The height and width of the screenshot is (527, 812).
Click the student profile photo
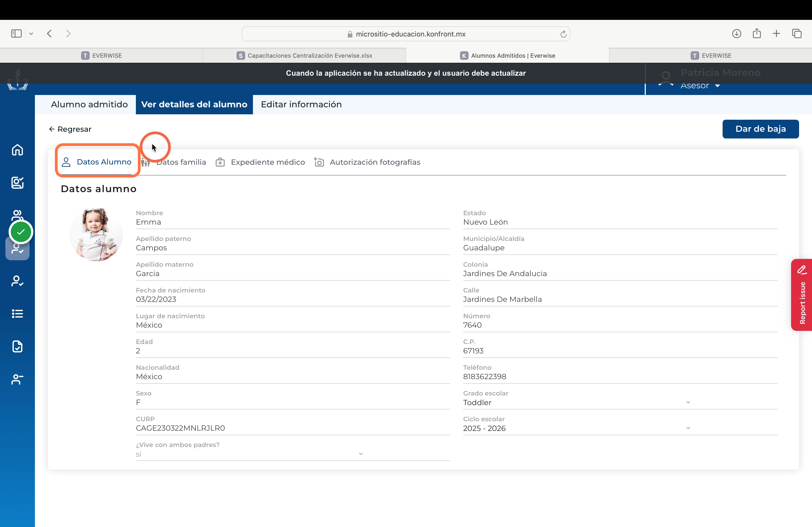pyautogui.click(x=96, y=235)
